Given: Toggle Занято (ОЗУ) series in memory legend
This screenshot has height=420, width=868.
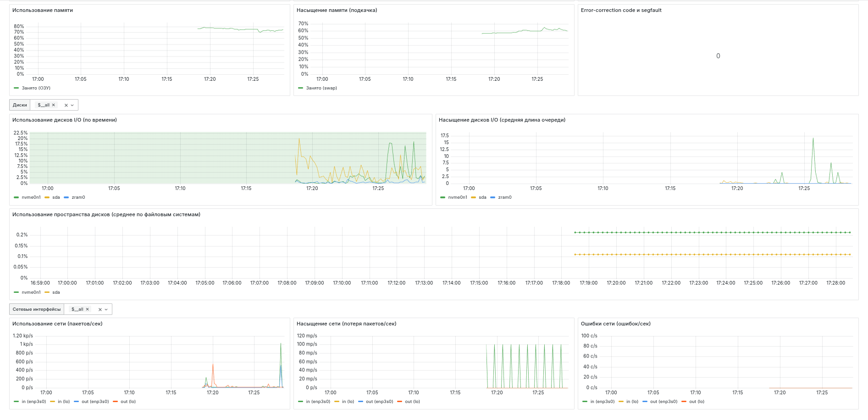Looking at the screenshot, I should click(x=36, y=88).
